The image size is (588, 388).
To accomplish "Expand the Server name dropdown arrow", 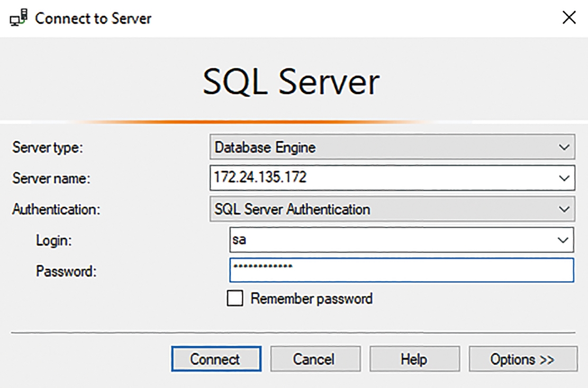I will click(564, 178).
